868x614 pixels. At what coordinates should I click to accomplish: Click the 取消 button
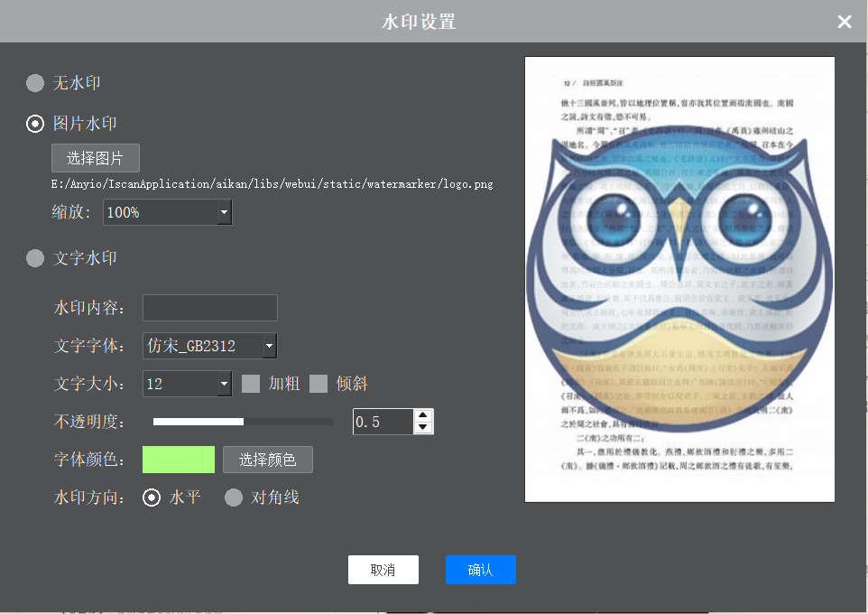click(x=383, y=570)
